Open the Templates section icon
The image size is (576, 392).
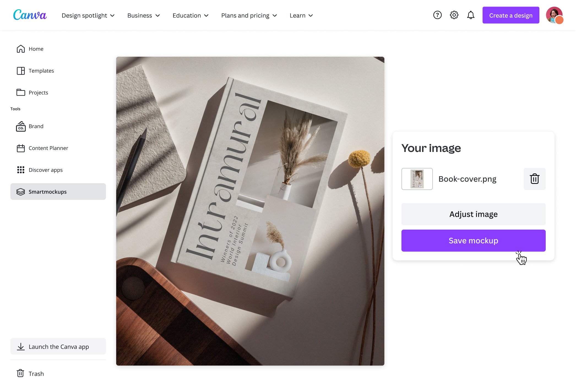[21, 70]
